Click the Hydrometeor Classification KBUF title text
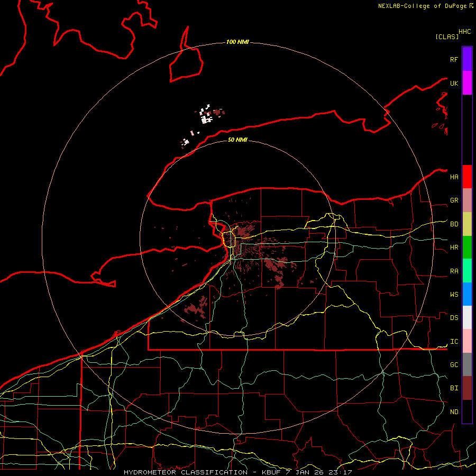 pos(237,472)
